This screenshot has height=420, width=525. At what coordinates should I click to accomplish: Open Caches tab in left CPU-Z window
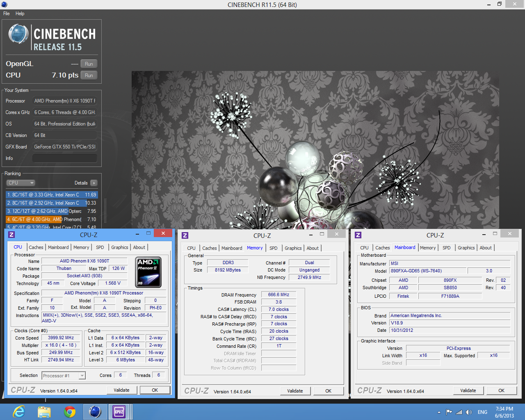[x=36, y=247]
